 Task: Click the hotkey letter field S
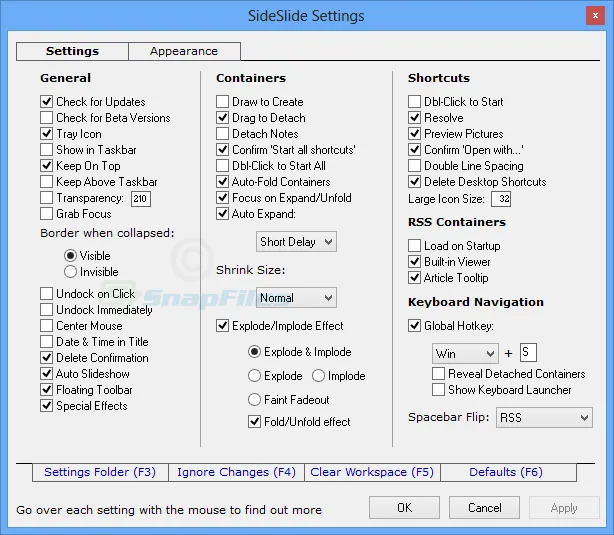pyautogui.click(x=528, y=352)
